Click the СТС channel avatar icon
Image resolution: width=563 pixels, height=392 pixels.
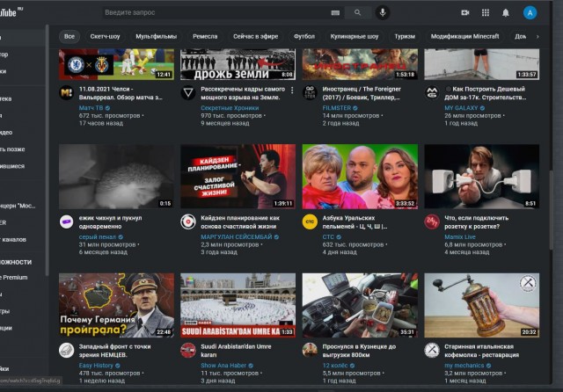tap(309, 221)
